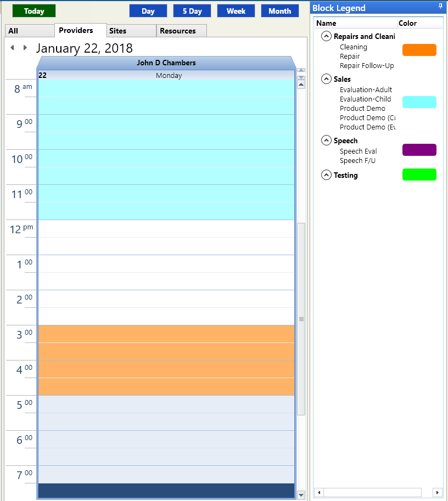Switch to Week view

[236, 11]
